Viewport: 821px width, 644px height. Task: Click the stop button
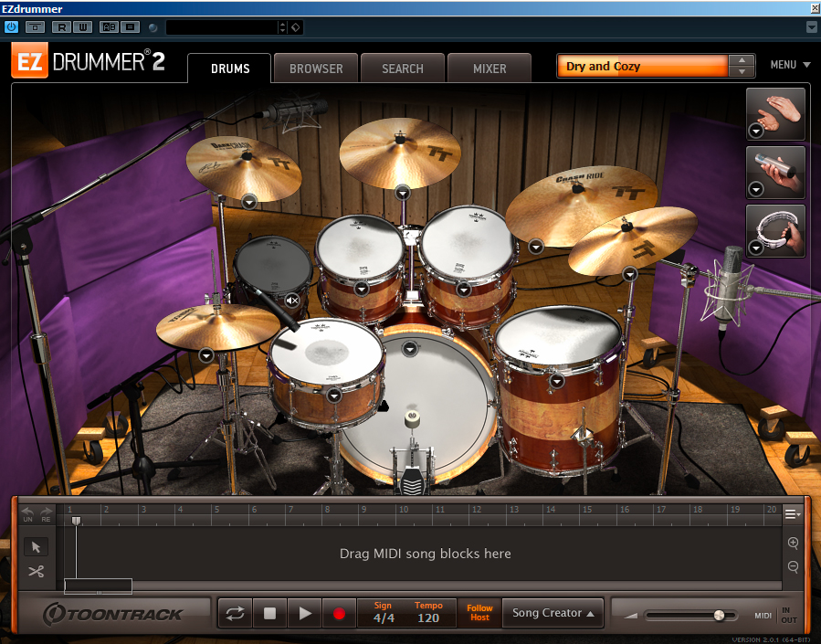[x=269, y=613]
